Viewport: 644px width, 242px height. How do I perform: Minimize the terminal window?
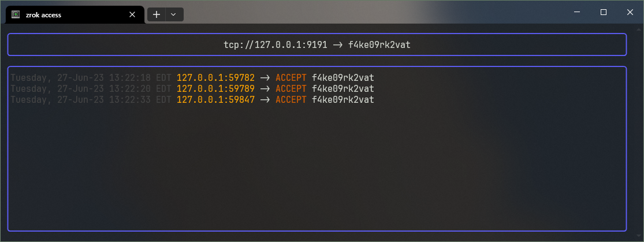click(x=577, y=12)
